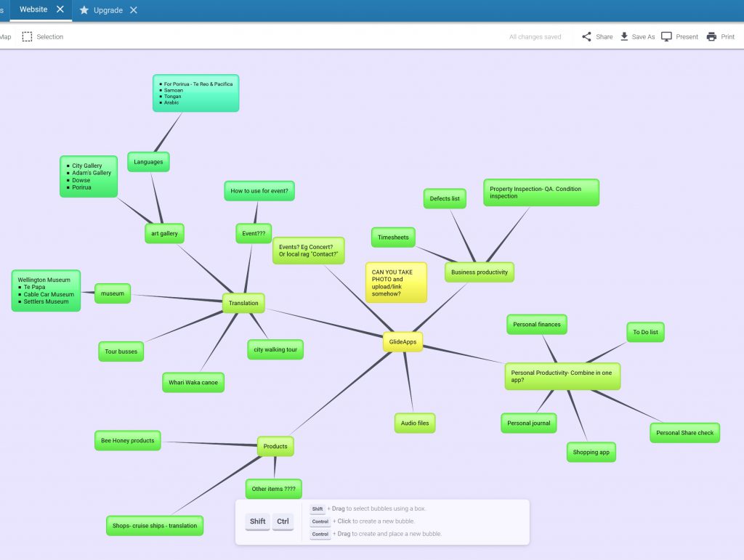Click the Personal finances bubble

point(536,325)
